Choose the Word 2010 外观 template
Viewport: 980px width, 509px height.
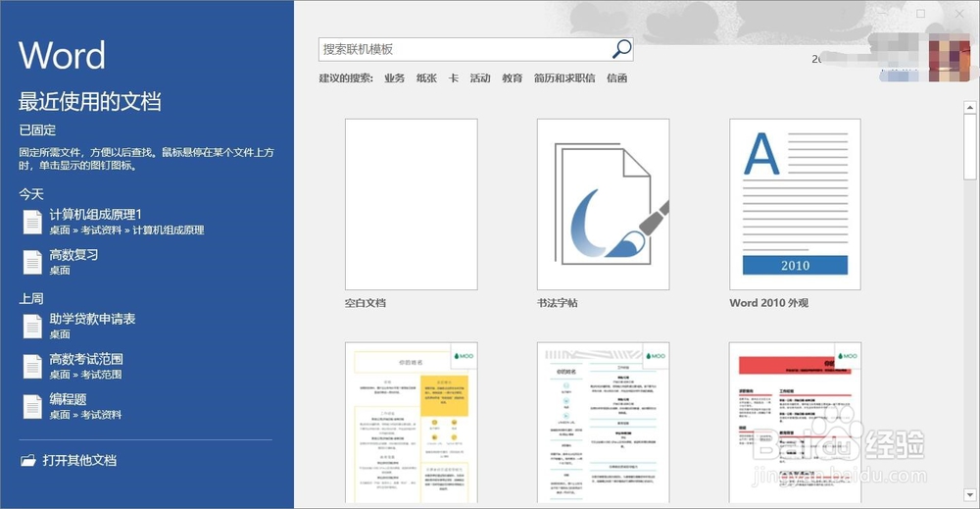click(x=795, y=204)
